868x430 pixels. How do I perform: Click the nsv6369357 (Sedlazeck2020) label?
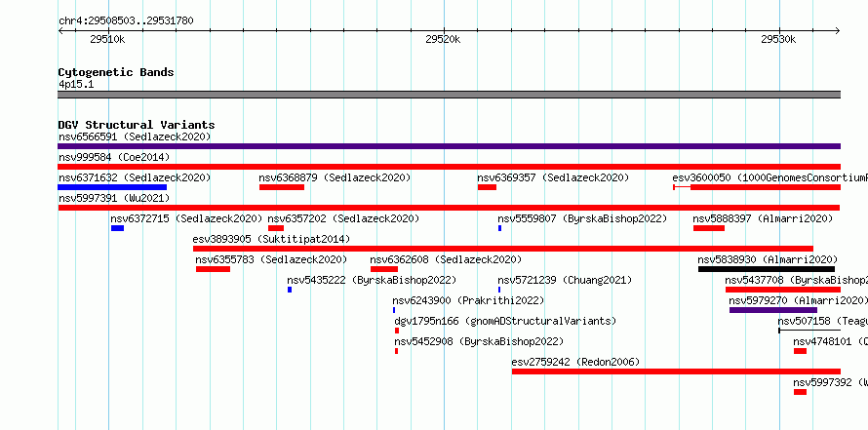[x=554, y=177]
